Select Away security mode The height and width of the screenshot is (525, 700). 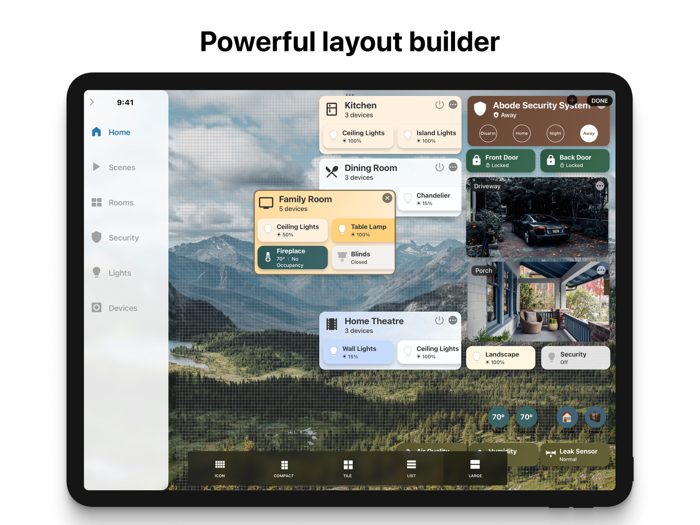589,133
